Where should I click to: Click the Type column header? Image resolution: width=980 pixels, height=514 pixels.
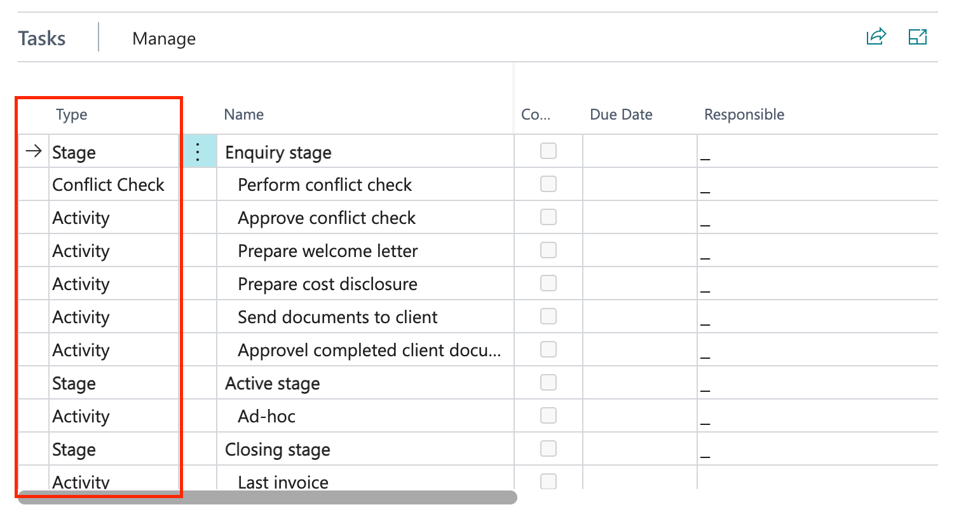(72, 115)
